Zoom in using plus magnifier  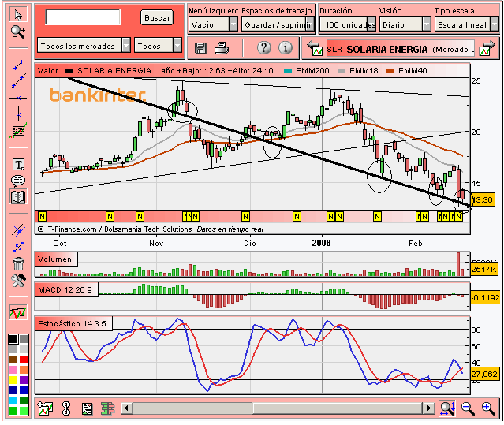(488, 408)
